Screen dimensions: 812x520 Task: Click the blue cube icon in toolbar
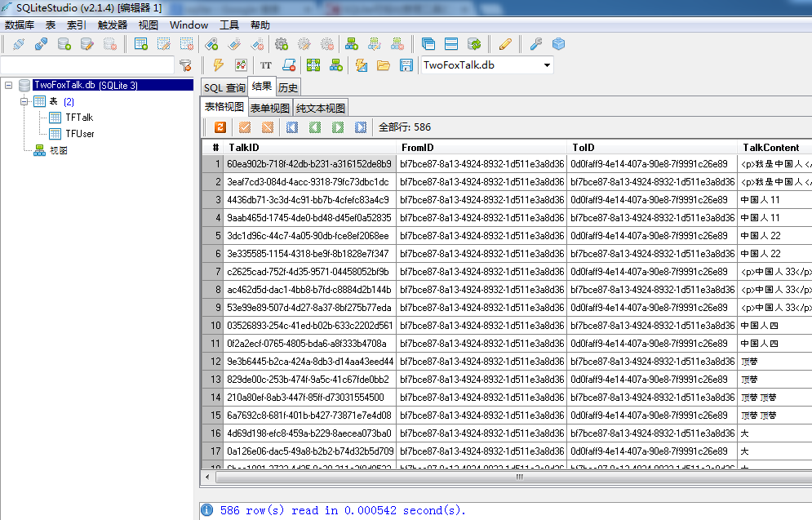point(559,44)
